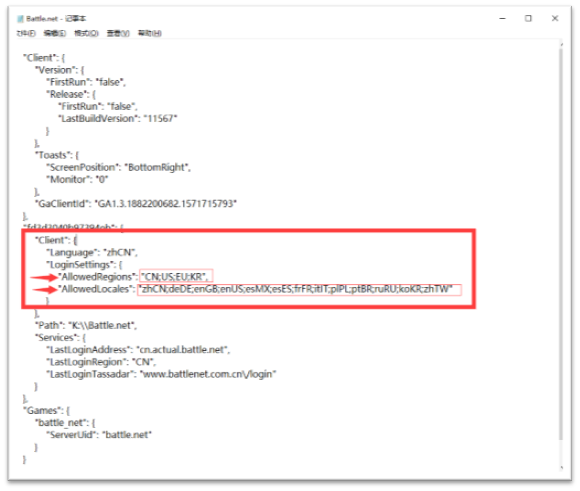Click the ServerUid battle.net line
The height and width of the screenshot is (491, 580).
tap(99, 434)
